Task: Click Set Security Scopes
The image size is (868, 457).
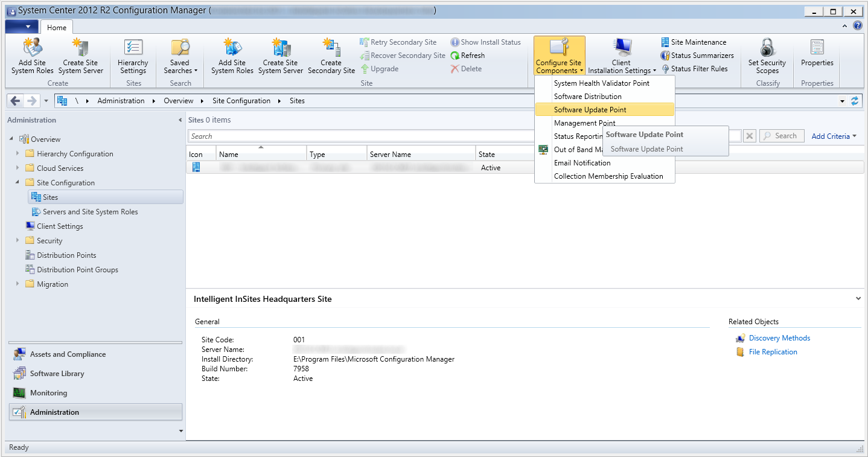Action: [767, 56]
